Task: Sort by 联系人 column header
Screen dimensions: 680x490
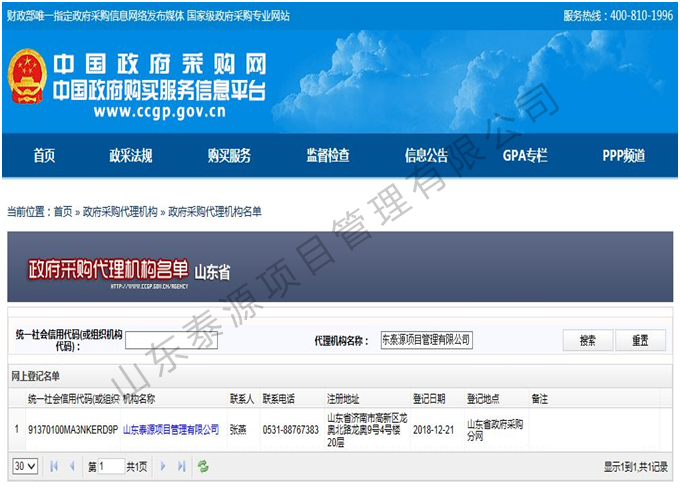Action: [242, 399]
